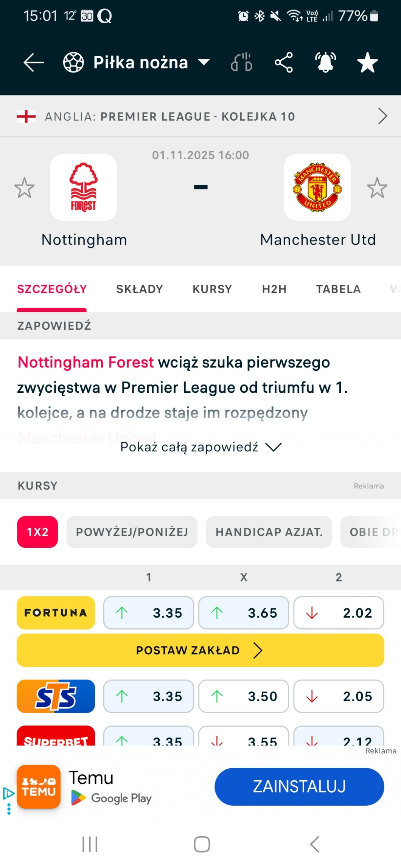401x868 pixels.
Task: Tap the Temu ad app icon
Action: (x=39, y=786)
